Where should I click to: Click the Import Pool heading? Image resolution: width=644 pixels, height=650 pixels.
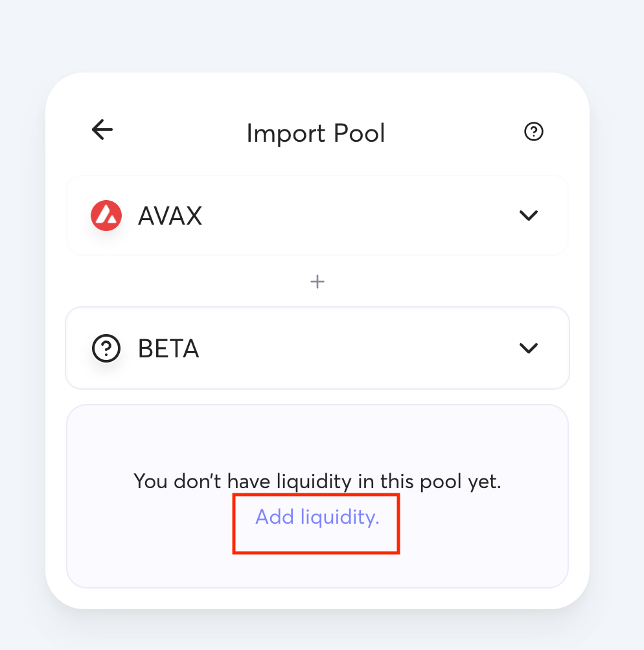316,133
